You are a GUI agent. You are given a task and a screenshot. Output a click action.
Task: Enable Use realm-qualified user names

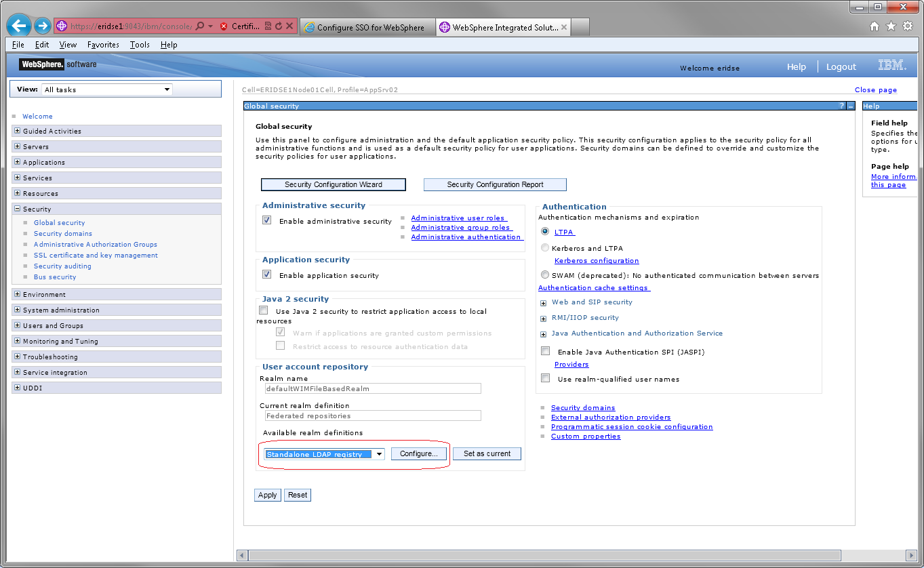click(545, 378)
